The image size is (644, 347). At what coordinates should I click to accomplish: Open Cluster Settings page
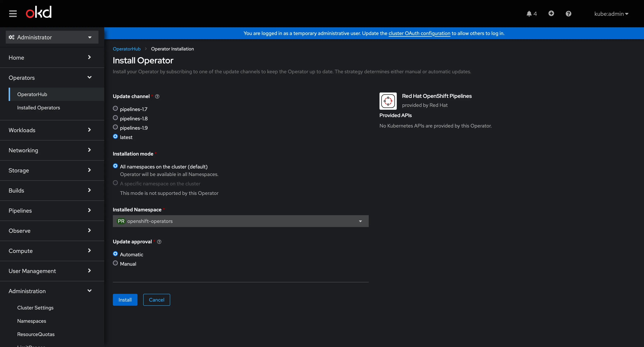56,308
